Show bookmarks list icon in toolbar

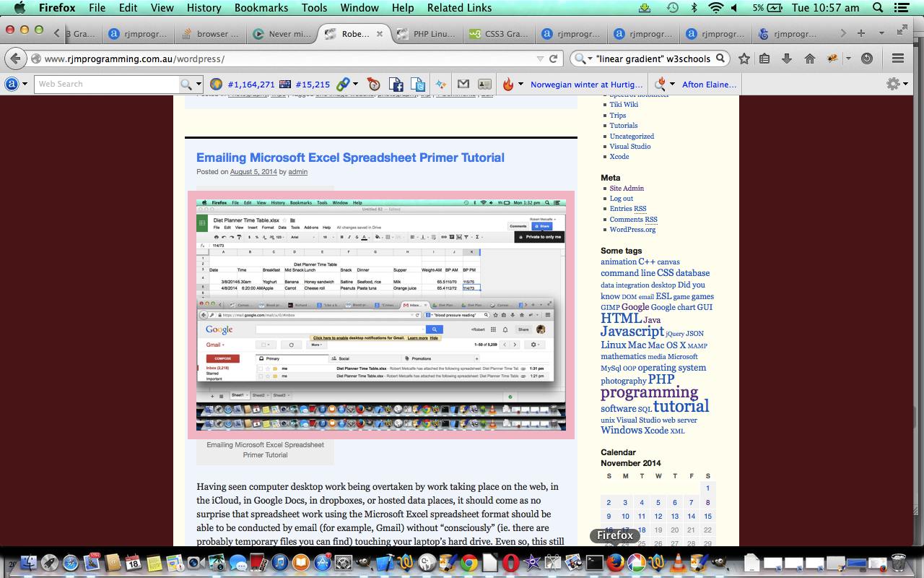765,59
